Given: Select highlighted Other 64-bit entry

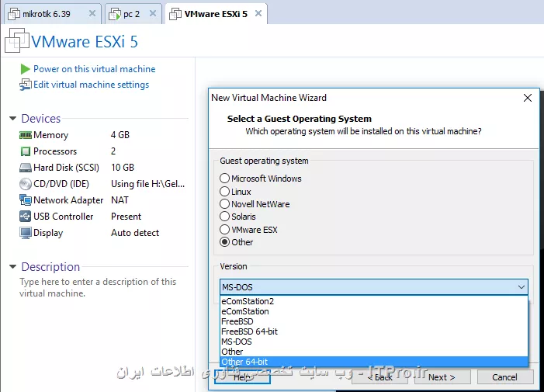Looking at the screenshot, I should click(x=374, y=362).
